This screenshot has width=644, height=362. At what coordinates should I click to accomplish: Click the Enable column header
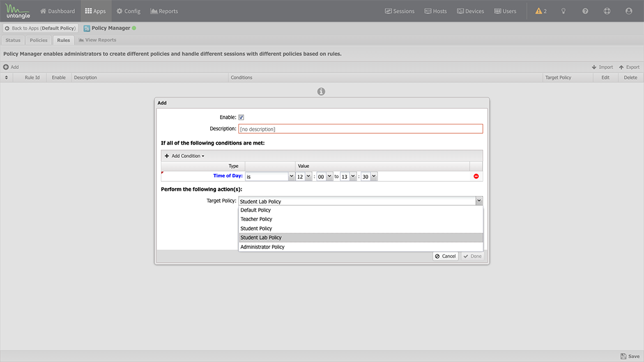tap(59, 77)
